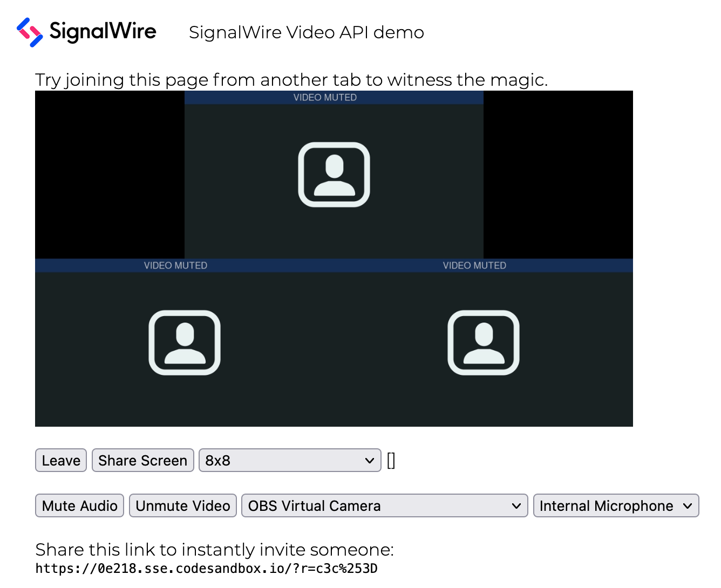Click the bracket text beside the layout dropdown
The height and width of the screenshot is (588, 721).
point(391,460)
